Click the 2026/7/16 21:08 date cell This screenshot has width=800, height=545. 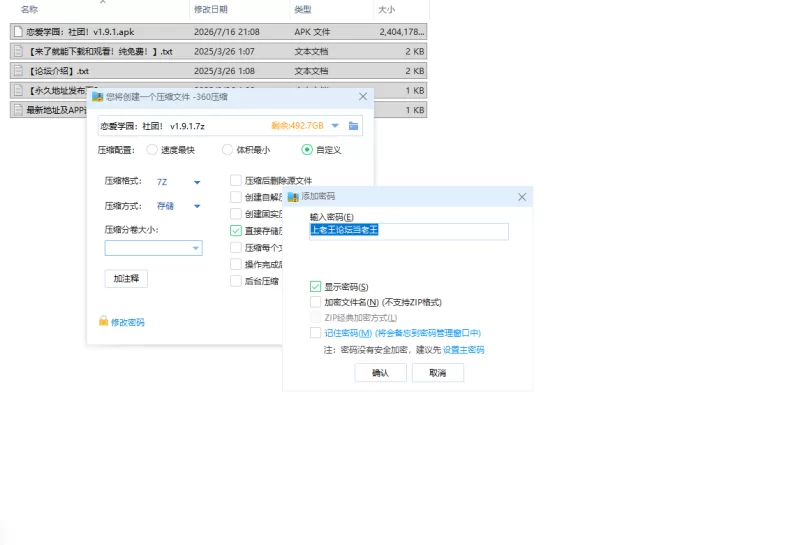coord(227,32)
